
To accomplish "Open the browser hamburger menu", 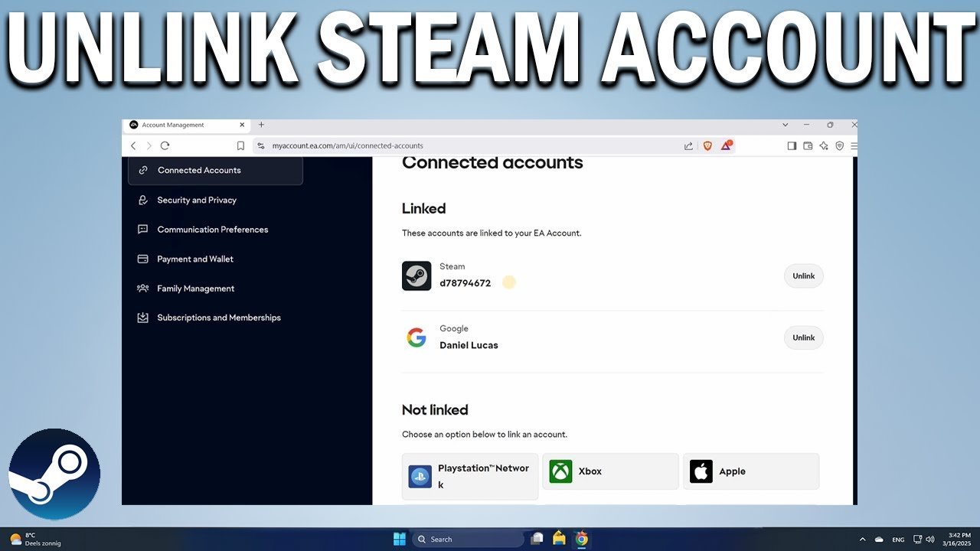I will pyautogui.click(x=854, y=145).
